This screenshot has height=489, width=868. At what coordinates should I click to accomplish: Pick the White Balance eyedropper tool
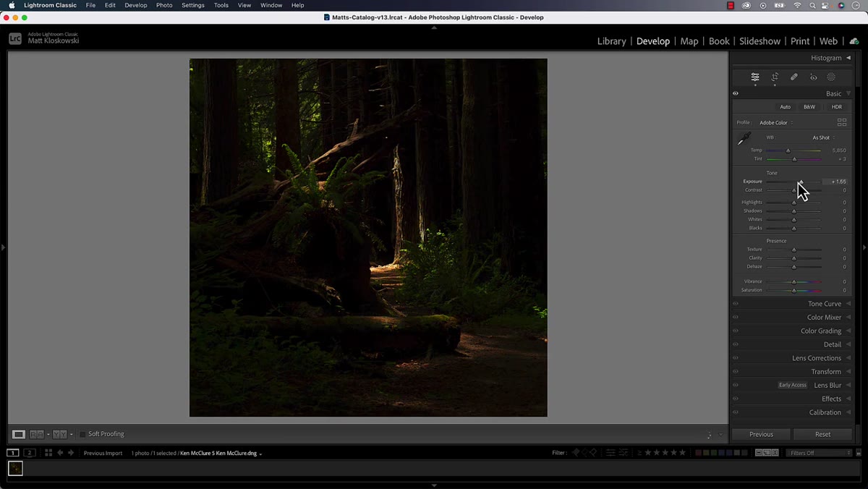point(744,139)
